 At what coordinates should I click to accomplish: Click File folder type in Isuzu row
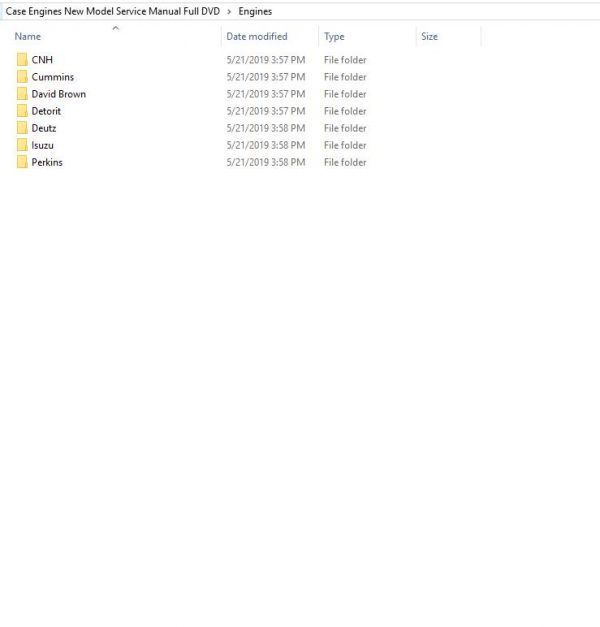click(345, 145)
